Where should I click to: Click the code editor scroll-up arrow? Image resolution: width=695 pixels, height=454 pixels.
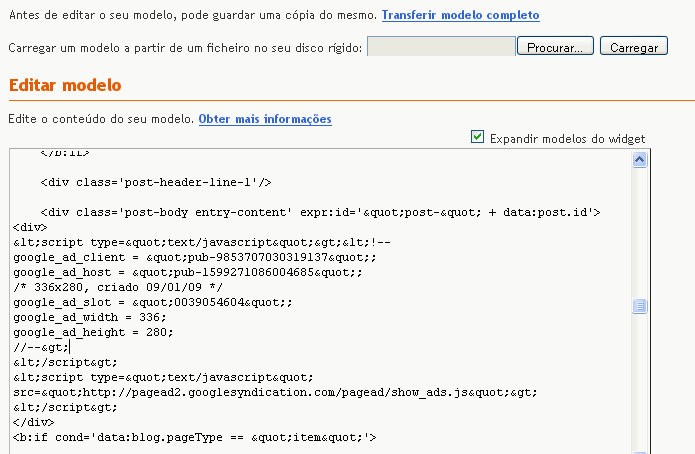tap(639, 160)
